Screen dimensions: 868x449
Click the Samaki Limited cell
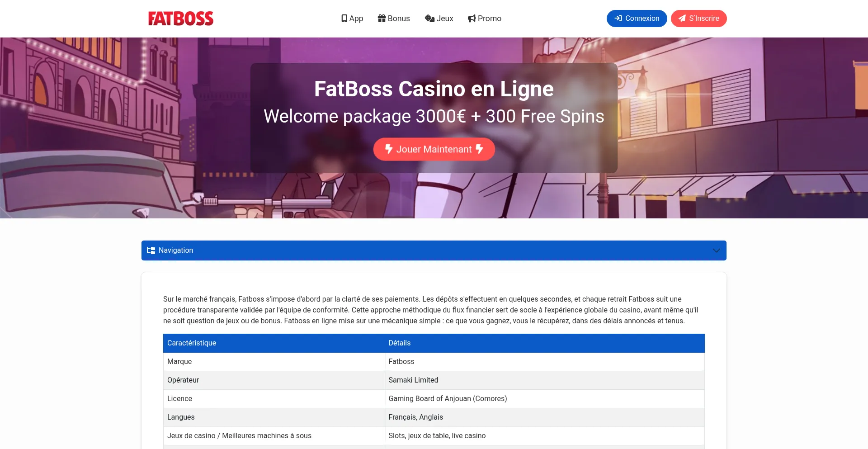pos(545,380)
